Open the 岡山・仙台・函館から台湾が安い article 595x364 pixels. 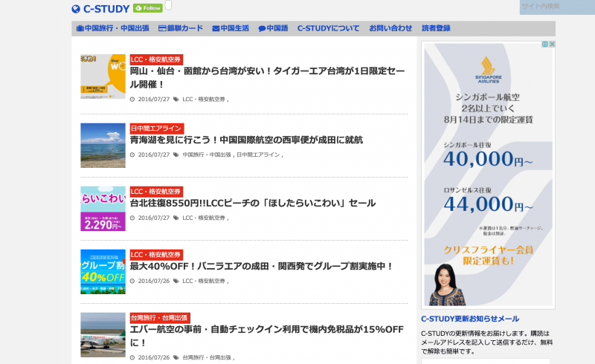[x=267, y=77]
